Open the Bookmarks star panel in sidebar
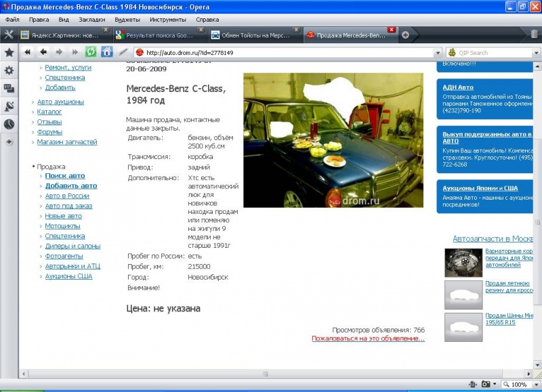542x392 pixels. [9, 52]
